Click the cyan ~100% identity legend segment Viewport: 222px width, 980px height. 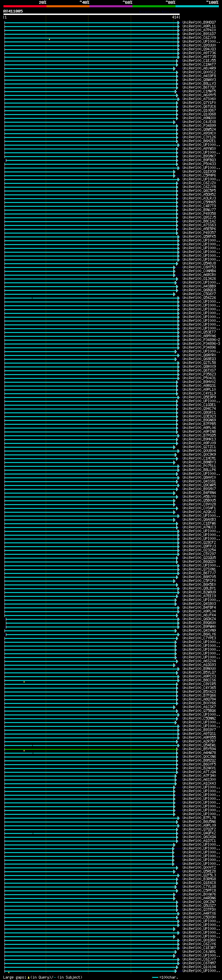(197, 6)
